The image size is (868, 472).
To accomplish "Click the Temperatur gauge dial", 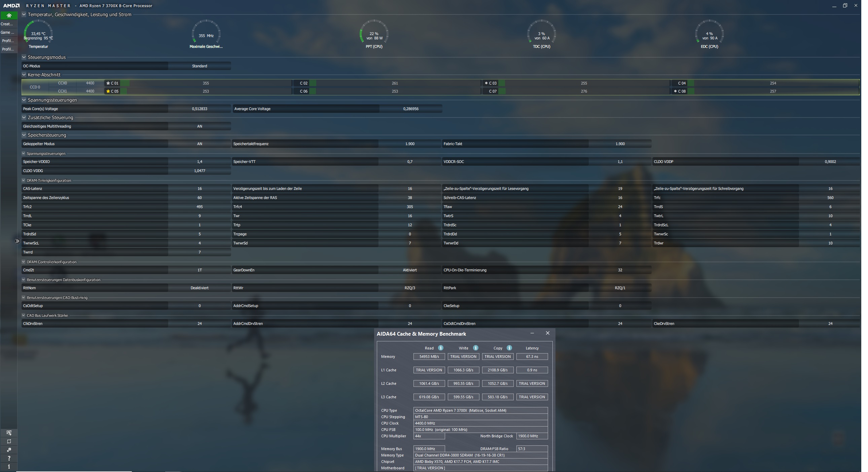I will coord(38,34).
